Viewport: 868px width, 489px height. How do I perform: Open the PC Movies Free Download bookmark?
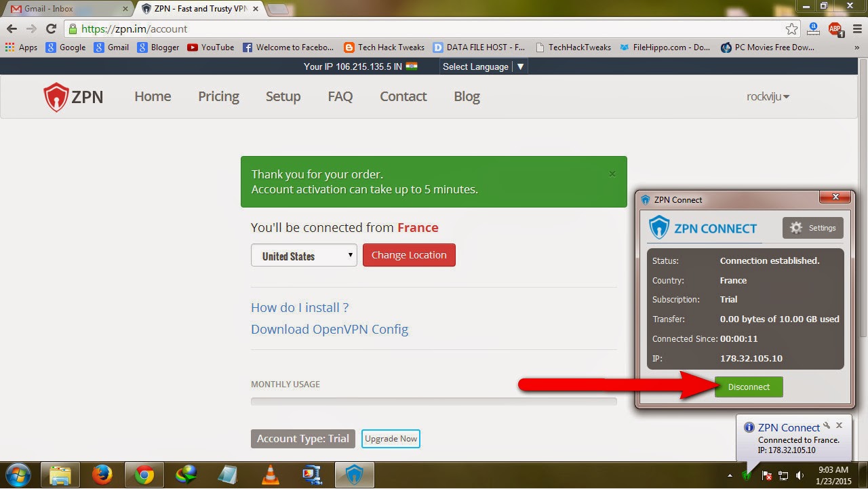(768, 47)
